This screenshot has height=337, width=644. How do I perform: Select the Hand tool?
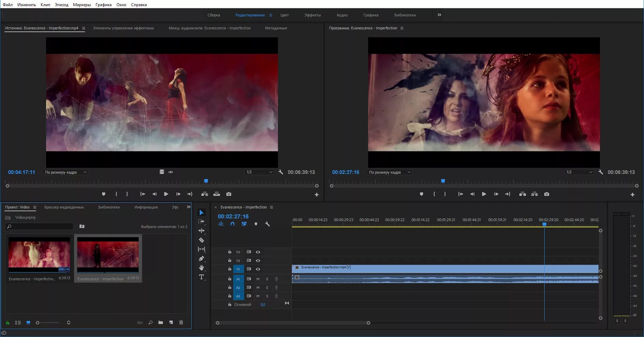click(x=201, y=268)
